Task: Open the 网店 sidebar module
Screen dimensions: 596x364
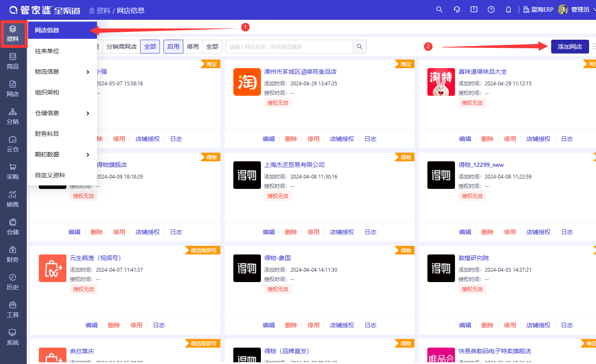Action: tap(13, 89)
